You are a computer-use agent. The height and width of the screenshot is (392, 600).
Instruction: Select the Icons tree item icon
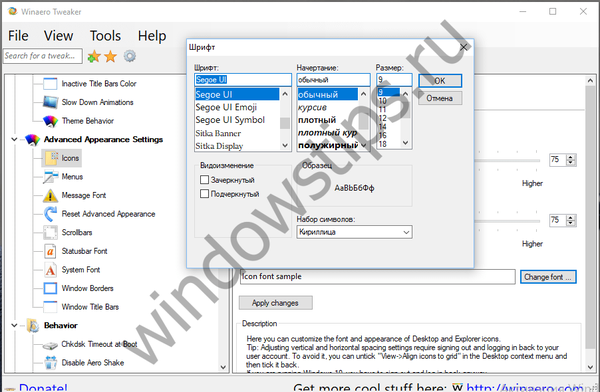[51, 158]
